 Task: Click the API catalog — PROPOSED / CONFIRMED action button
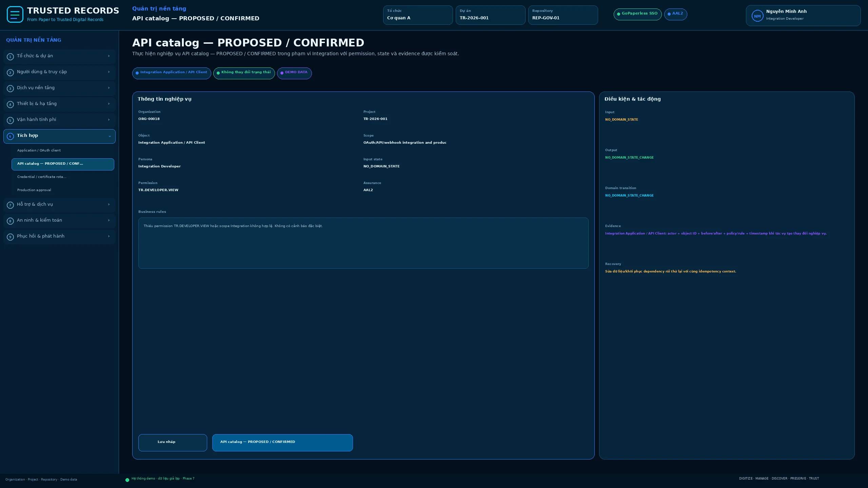coord(282,443)
